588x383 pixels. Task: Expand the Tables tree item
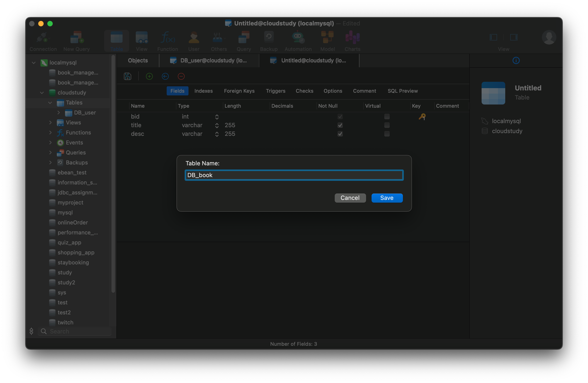[x=51, y=102]
